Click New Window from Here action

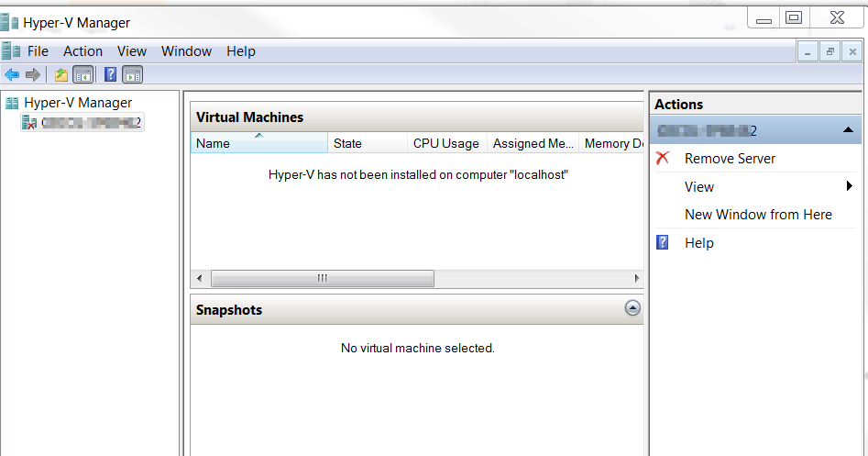(758, 215)
